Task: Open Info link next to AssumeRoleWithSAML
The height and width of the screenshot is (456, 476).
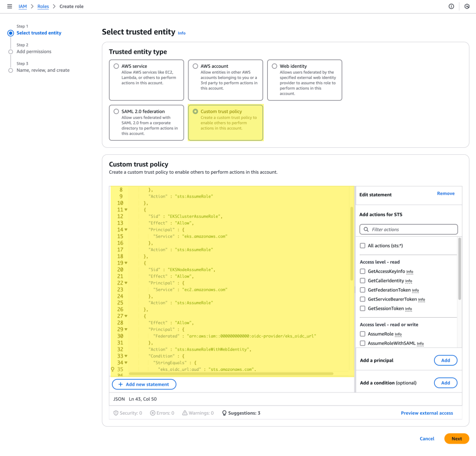Action: 420,344
